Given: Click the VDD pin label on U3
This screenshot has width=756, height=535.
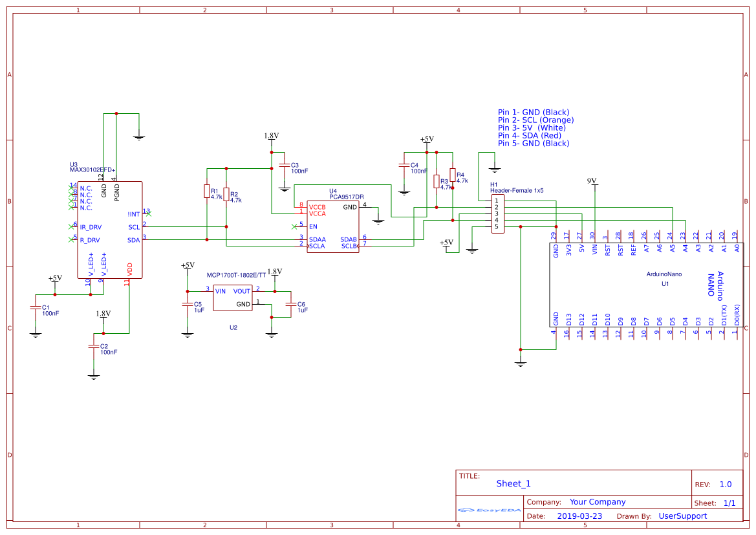Looking at the screenshot, I should point(130,269).
